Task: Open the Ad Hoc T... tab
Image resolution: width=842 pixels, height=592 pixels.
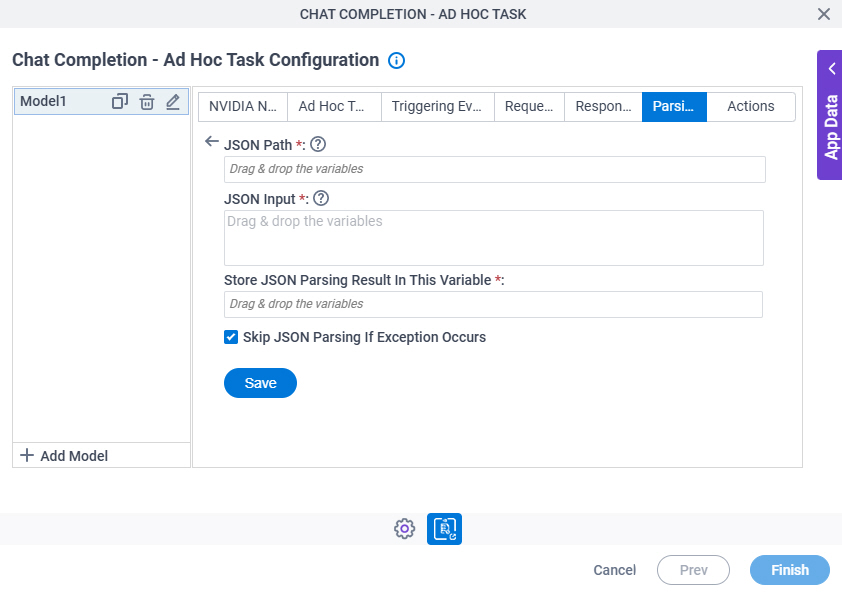Action: [x=334, y=106]
